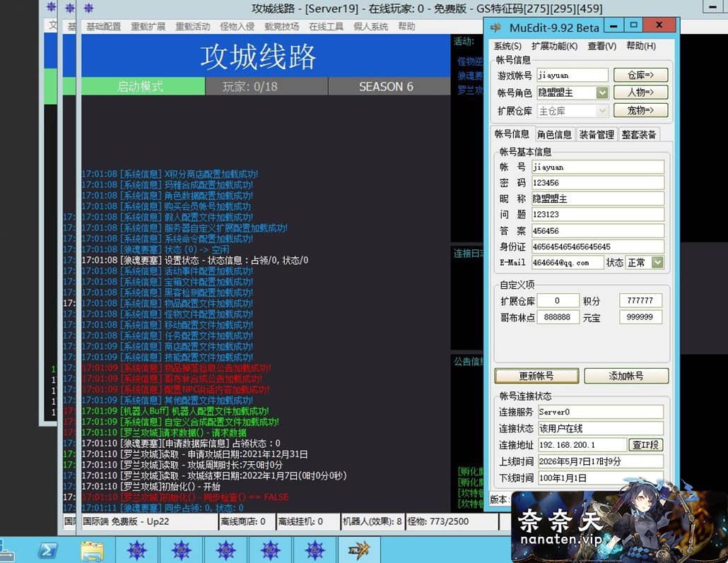Image resolution: width=728 pixels, height=563 pixels.
Task: Click log line 申请攻城日期:2021年12月31日
Action: [194, 454]
